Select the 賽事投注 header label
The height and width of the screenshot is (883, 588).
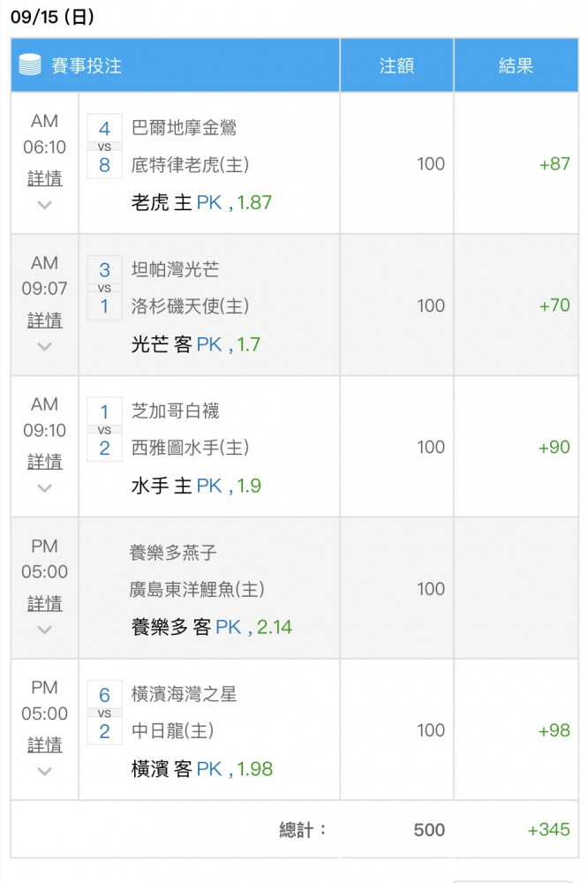(87, 65)
